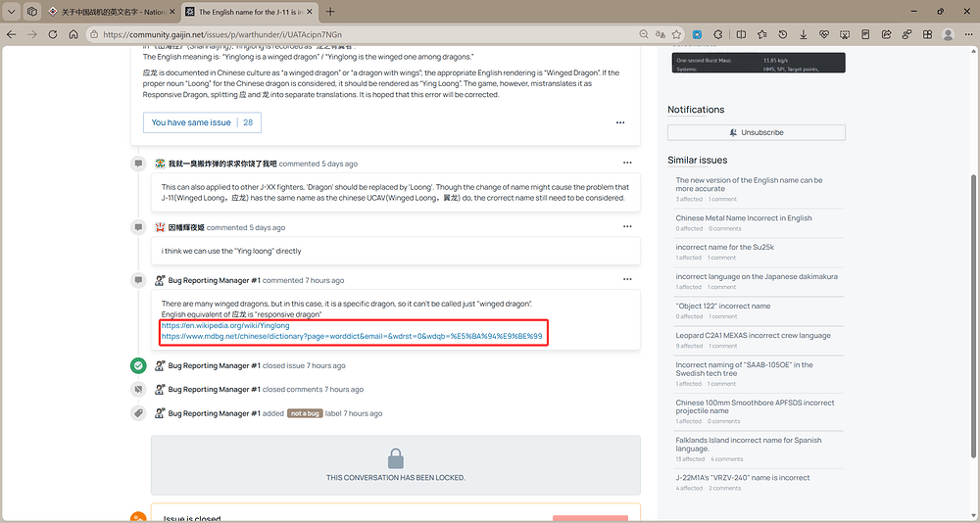The image size is (980, 523).
Task: Open the options menu for the 'Ying loong' comment
Action: [x=627, y=227]
